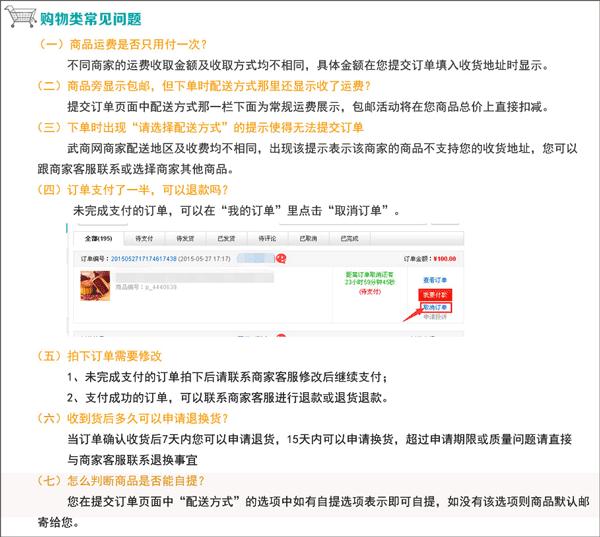
Task: Switch to the 待发货 tab
Action: (185, 238)
